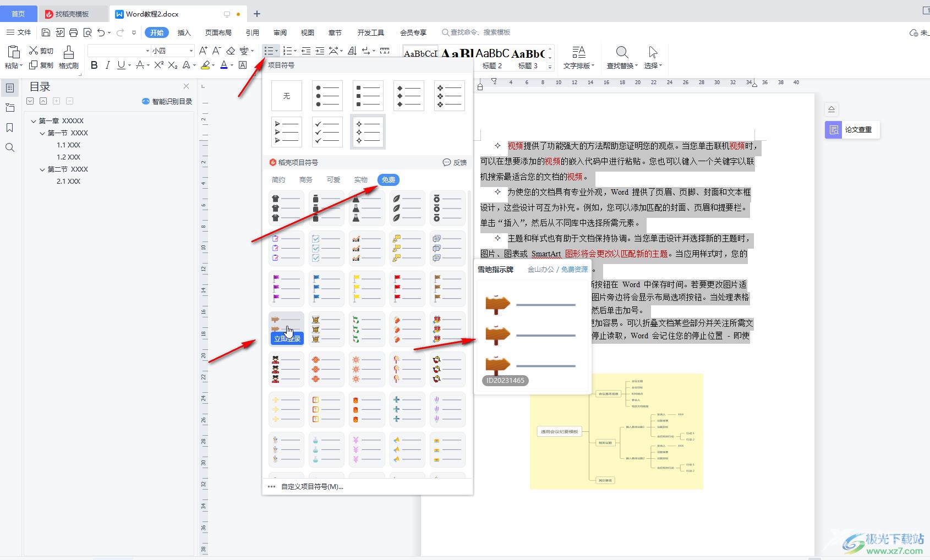This screenshot has height=560, width=930.
Task: Collapse 第二节 XXXX tree node
Action: (42, 169)
